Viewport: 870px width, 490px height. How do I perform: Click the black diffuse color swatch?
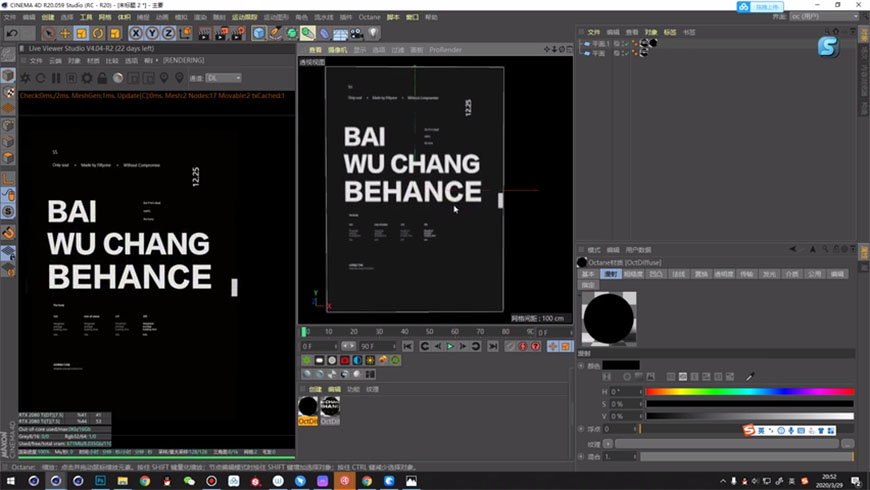point(621,365)
